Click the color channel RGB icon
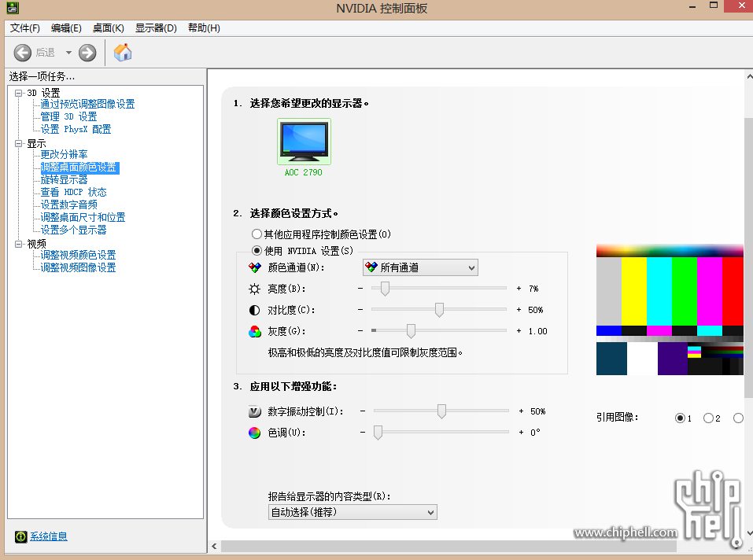This screenshot has width=753, height=560. (x=254, y=267)
